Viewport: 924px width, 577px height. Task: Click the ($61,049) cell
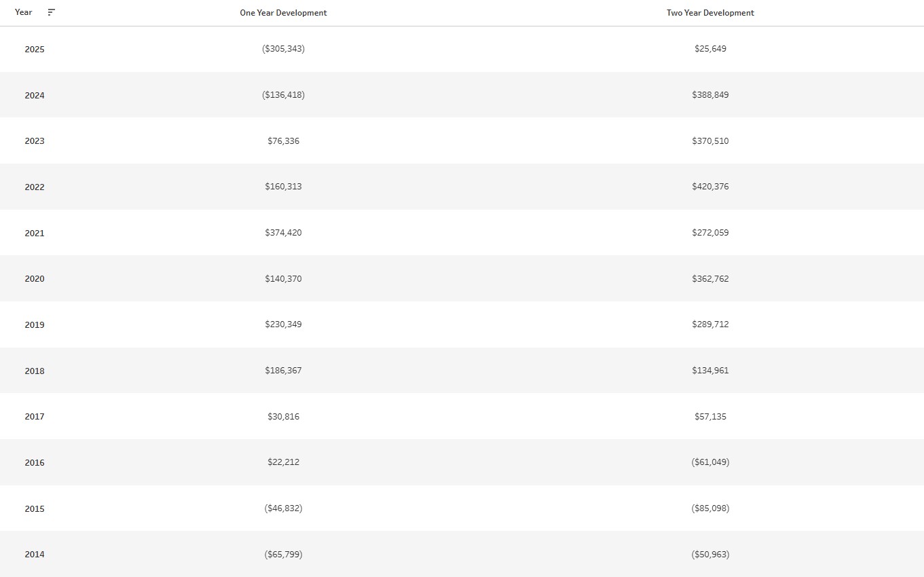[x=710, y=462]
